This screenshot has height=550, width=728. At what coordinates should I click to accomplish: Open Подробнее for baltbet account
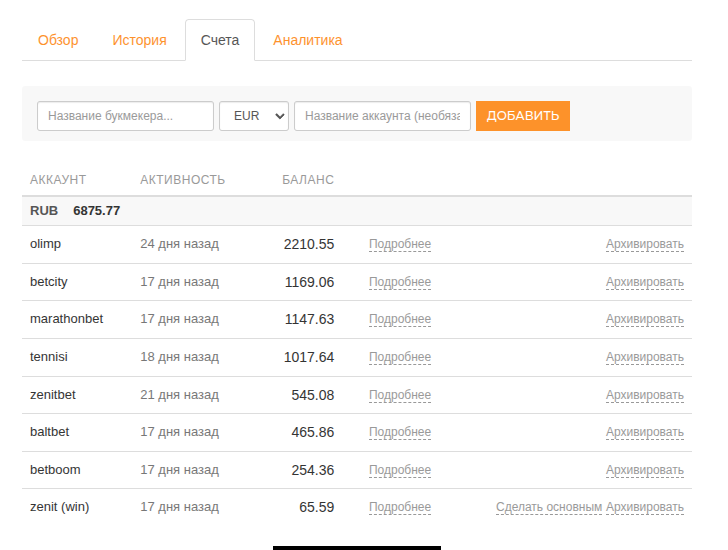(400, 433)
